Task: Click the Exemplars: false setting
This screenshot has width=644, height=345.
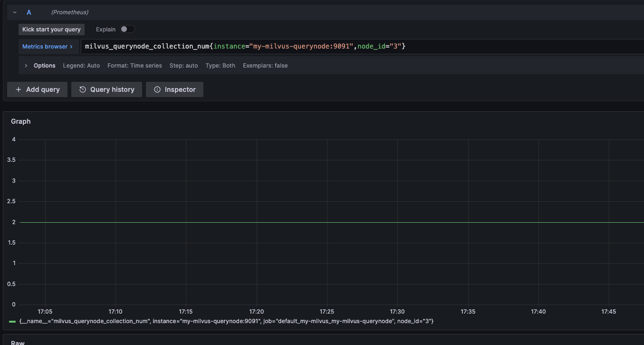Action: click(x=265, y=65)
